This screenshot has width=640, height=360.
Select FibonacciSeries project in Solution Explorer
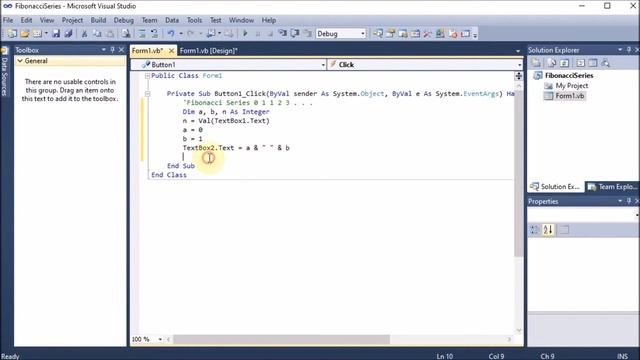coord(569,76)
